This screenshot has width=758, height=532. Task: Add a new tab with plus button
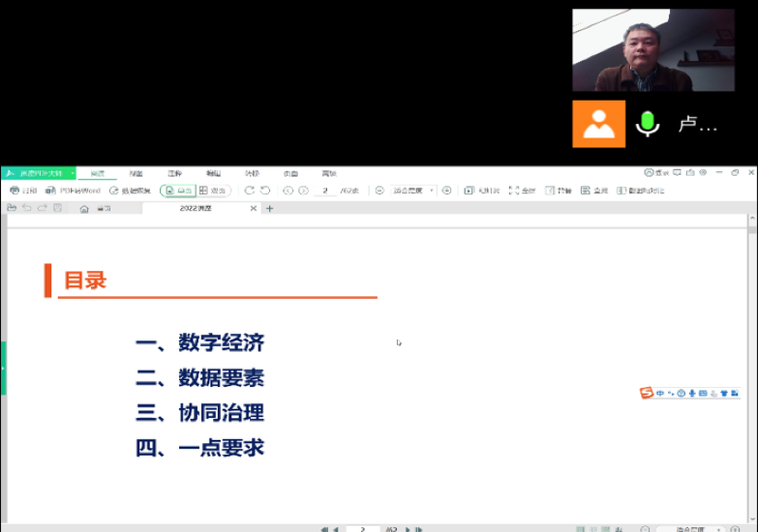[270, 208]
